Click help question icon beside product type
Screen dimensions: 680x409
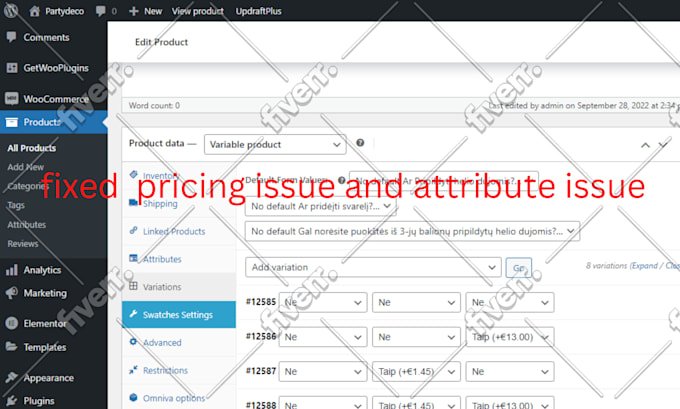click(360, 143)
